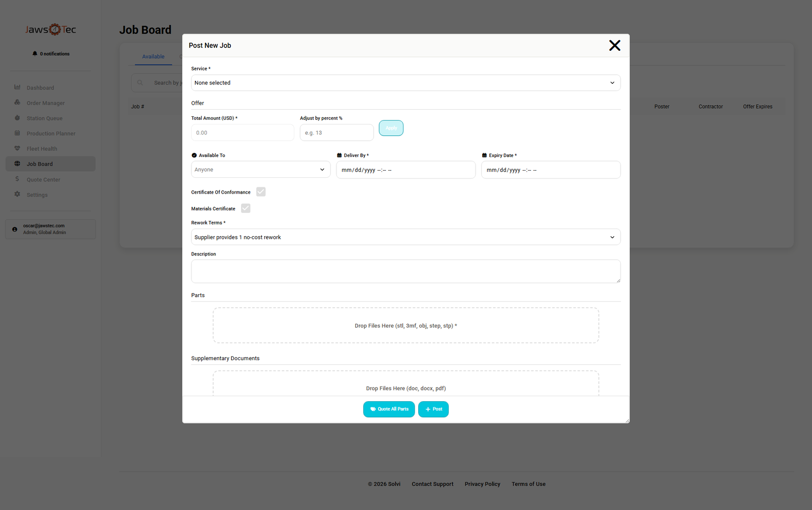
Task: Click the Apply percent button
Action: [391, 128]
